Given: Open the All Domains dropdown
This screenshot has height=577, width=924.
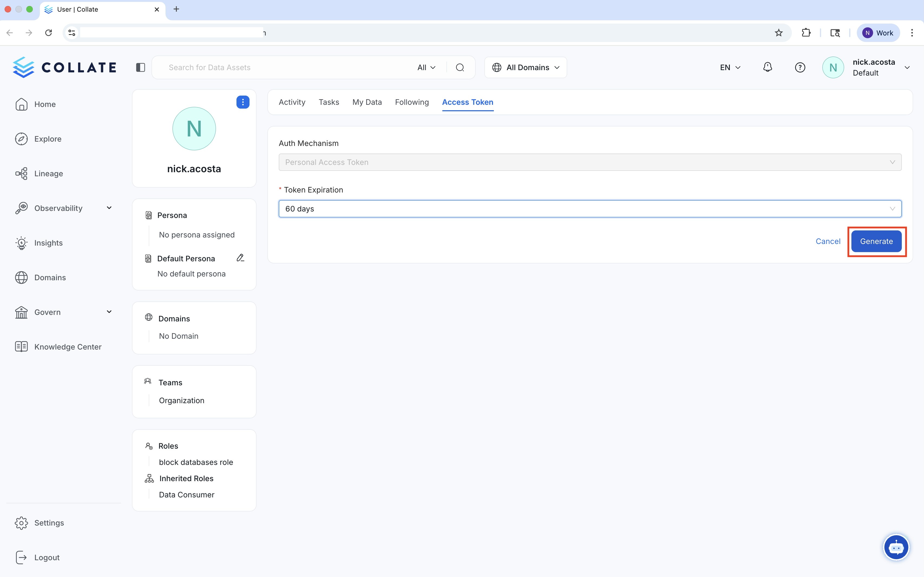Looking at the screenshot, I should point(526,67).
